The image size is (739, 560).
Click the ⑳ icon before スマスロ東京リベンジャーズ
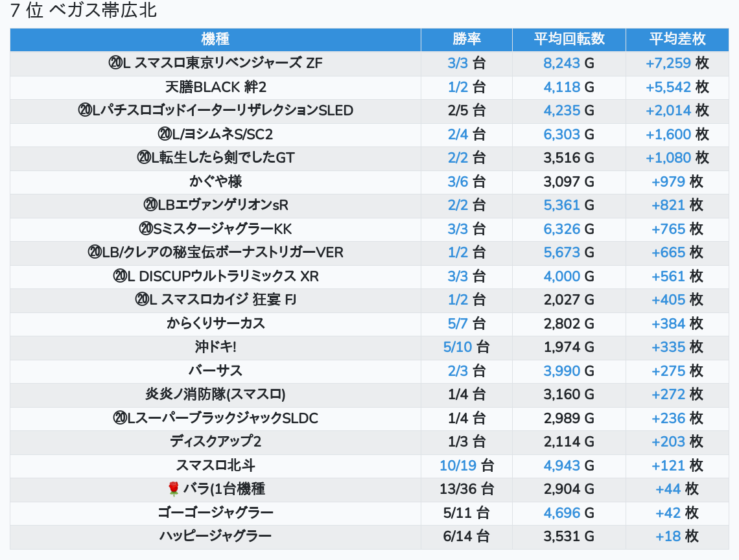[115, 64]
